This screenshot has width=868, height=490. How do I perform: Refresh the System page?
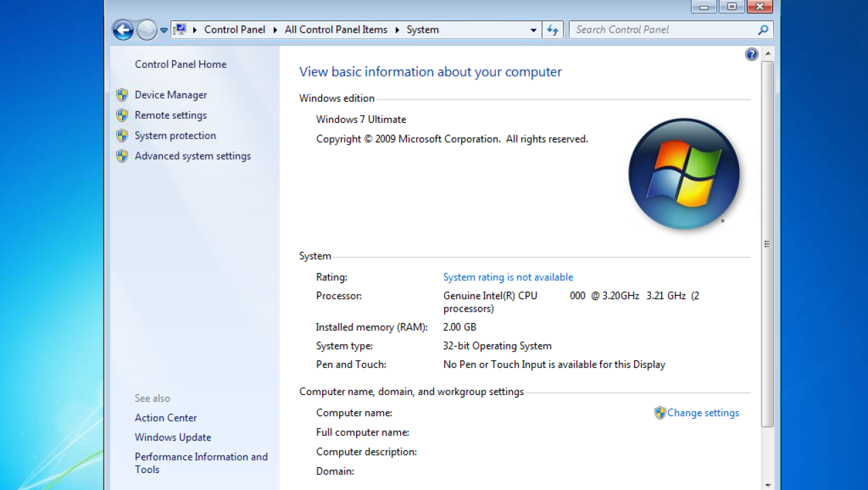click(x=553, y=30)
